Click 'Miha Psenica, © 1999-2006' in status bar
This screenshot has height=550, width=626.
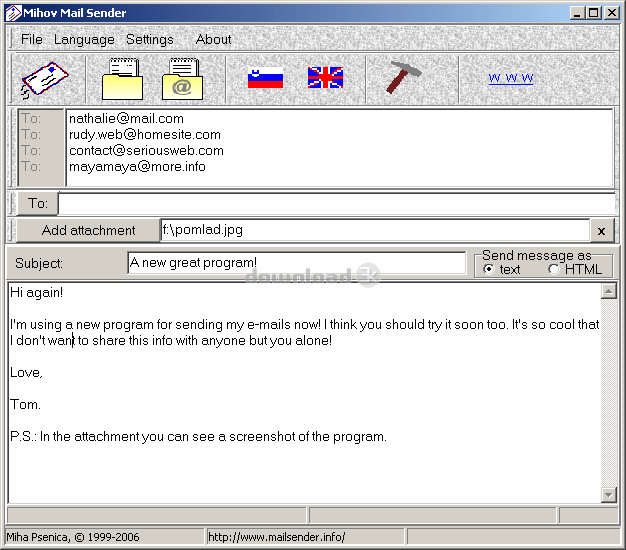[x=73, y=537]
